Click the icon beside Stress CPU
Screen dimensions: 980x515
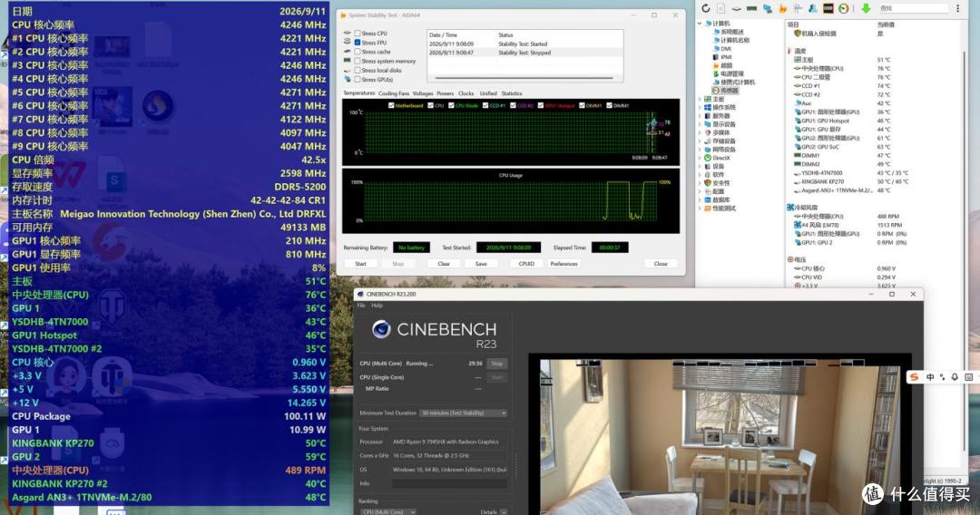[x=348, y=33]
